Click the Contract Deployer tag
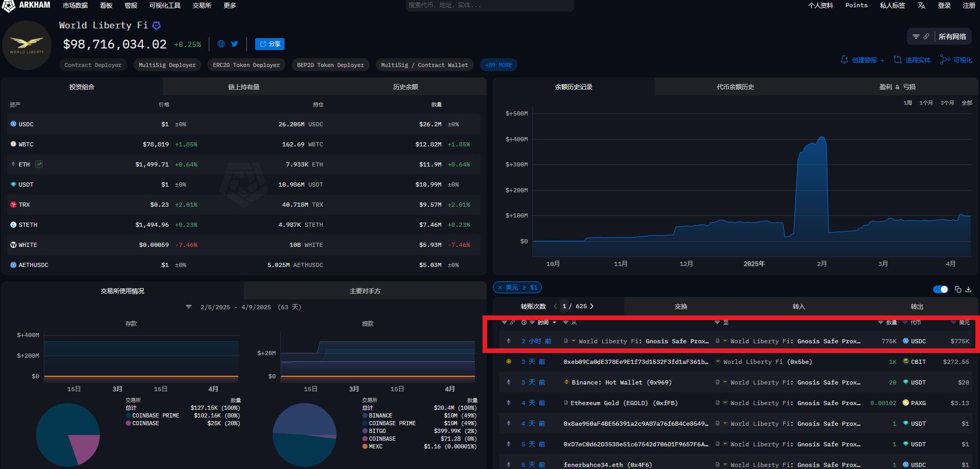Viewport: 980px width, 469px height. click(93, 65)
